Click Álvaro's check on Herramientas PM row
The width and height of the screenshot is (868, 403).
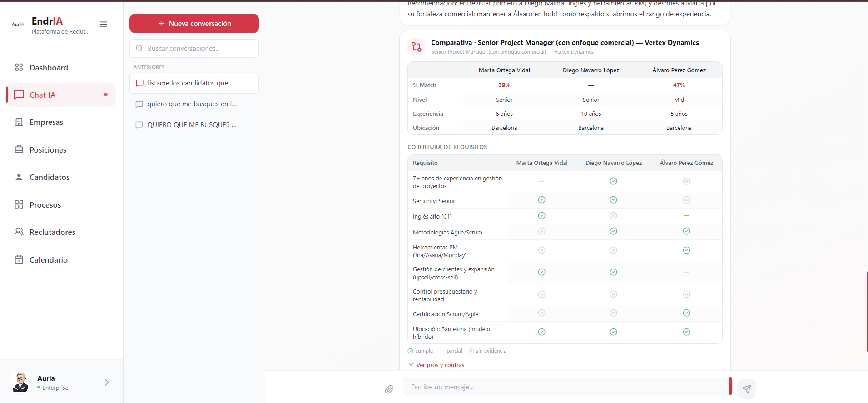(686, 250)
